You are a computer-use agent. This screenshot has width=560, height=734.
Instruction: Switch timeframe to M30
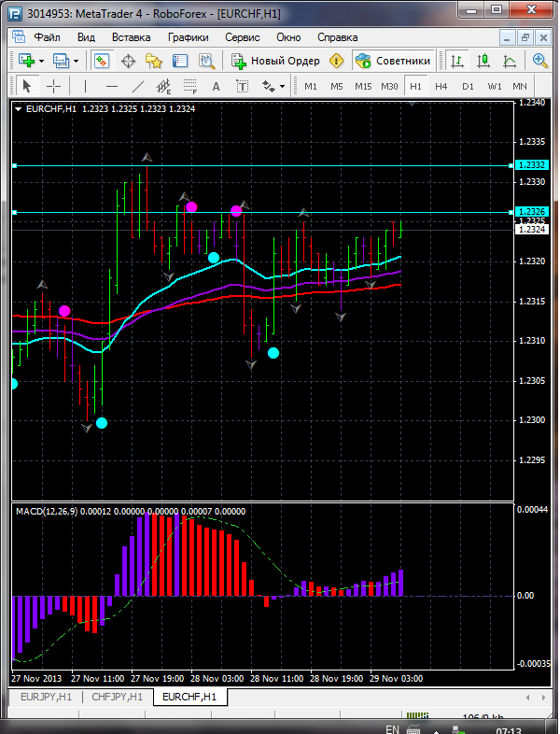coord(389,86)
